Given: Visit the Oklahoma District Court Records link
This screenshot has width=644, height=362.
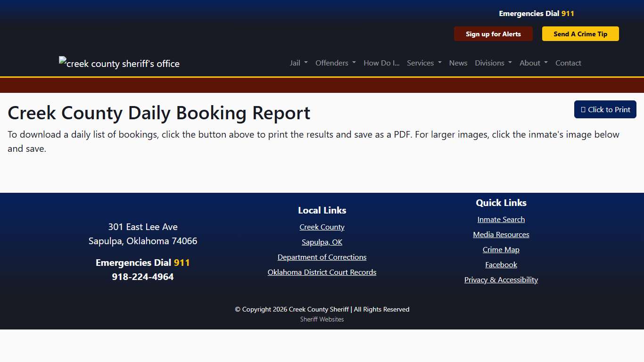Looking at the screenshot, I should point(322,272).
